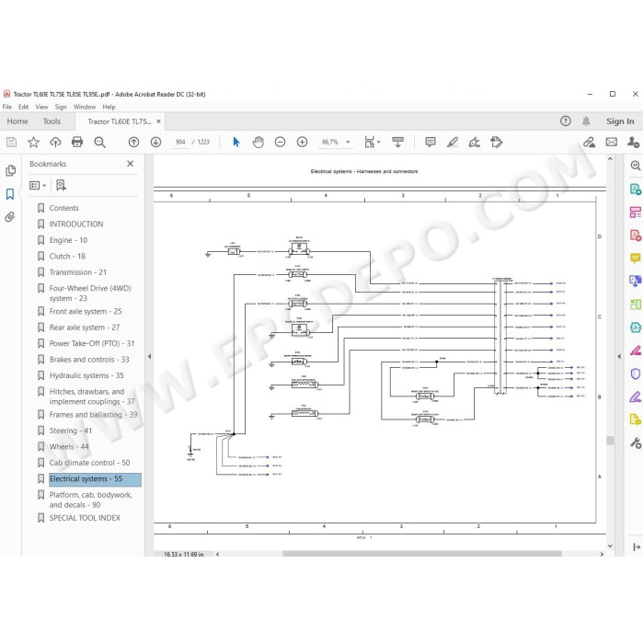
Task: Zoom out with the minus button
Action: [x=280, y=142]
